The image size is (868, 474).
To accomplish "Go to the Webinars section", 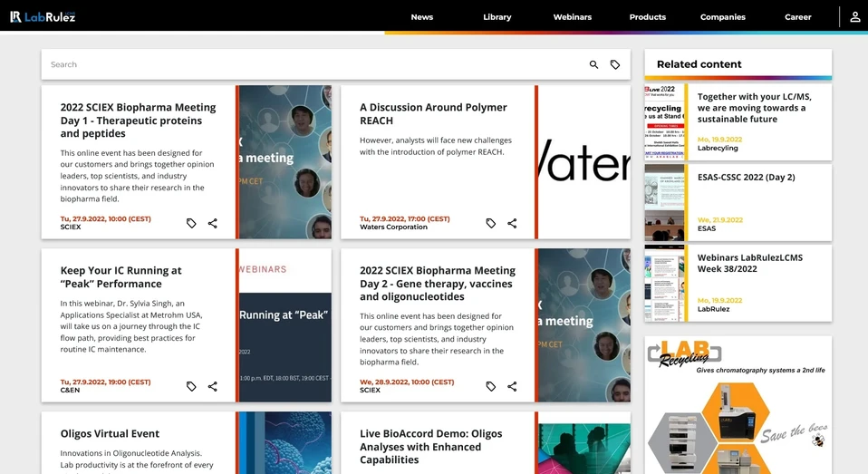I will click(x=573, y=17).
